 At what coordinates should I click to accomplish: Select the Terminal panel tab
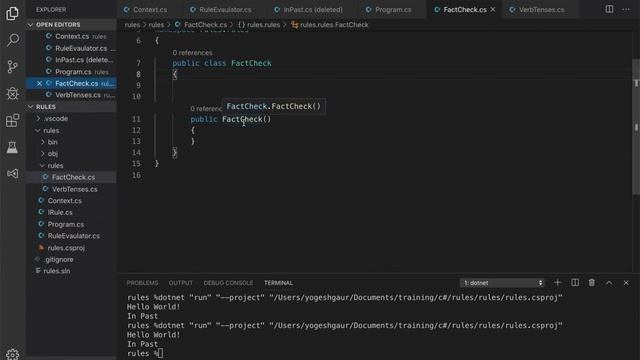(278, 283)
